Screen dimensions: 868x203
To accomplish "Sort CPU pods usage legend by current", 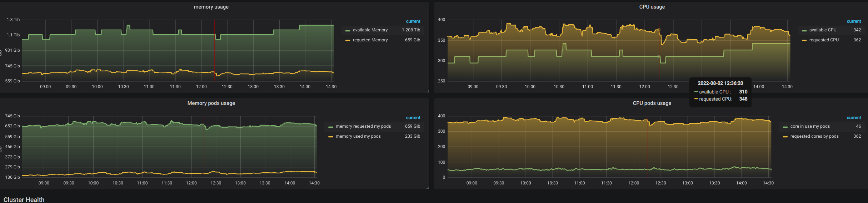I will click(x=854, y=118).
